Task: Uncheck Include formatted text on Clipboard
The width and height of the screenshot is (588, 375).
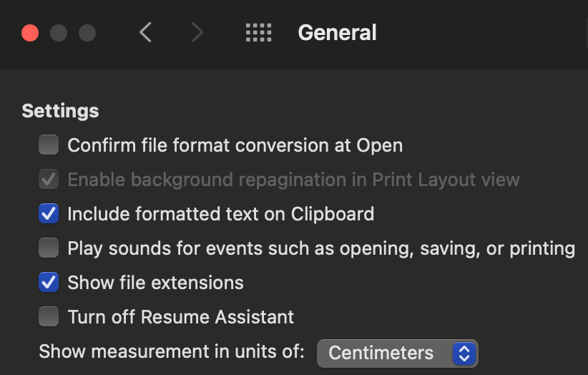Action: coord(49,213)
